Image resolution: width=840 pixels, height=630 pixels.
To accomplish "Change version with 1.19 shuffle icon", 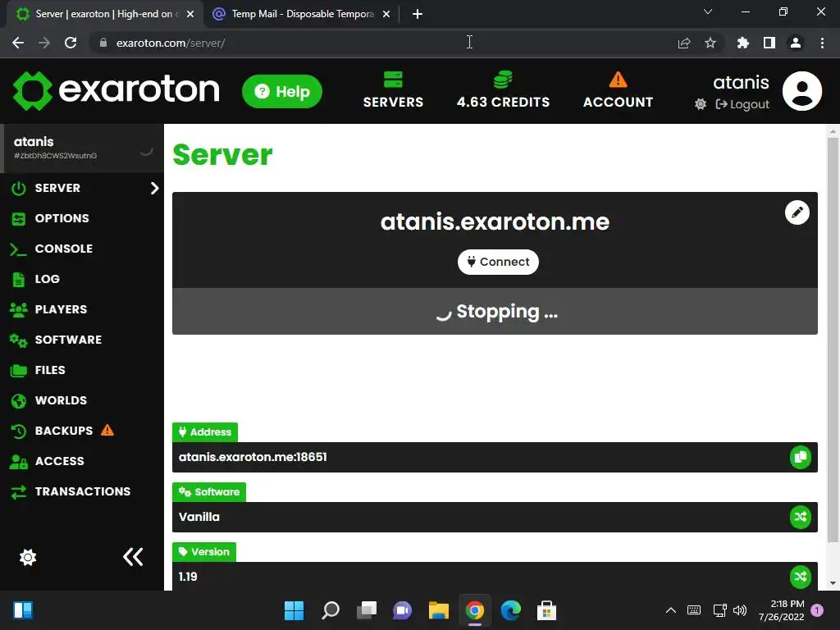I will coord(801,577).
